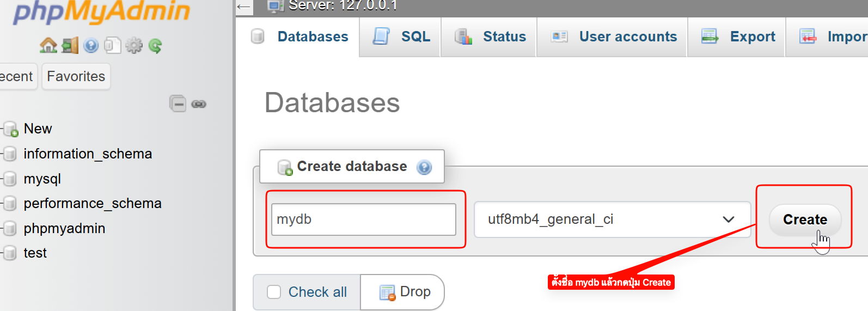This screenshot has width=868, height=311.
Task: Click the log out door icon
Action: [70, 46]
